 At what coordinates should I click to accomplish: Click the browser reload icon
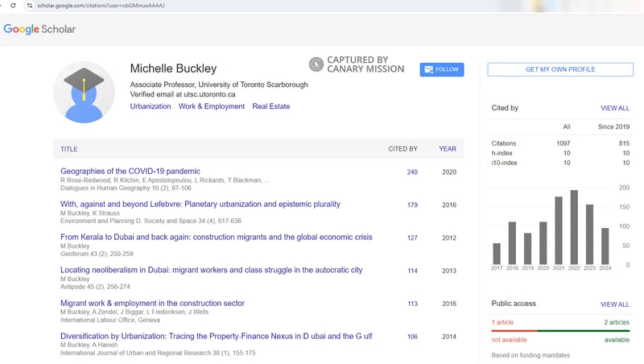click(13, 6)
